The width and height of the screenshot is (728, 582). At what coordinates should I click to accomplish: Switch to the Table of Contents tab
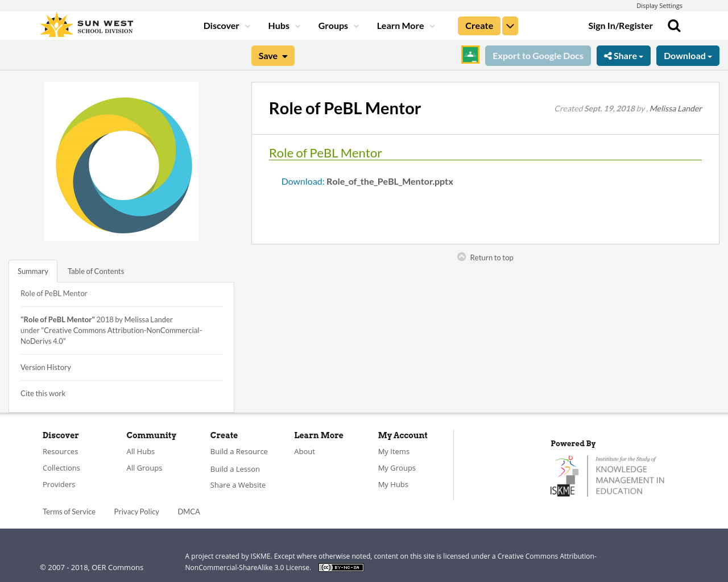(95, 271)
